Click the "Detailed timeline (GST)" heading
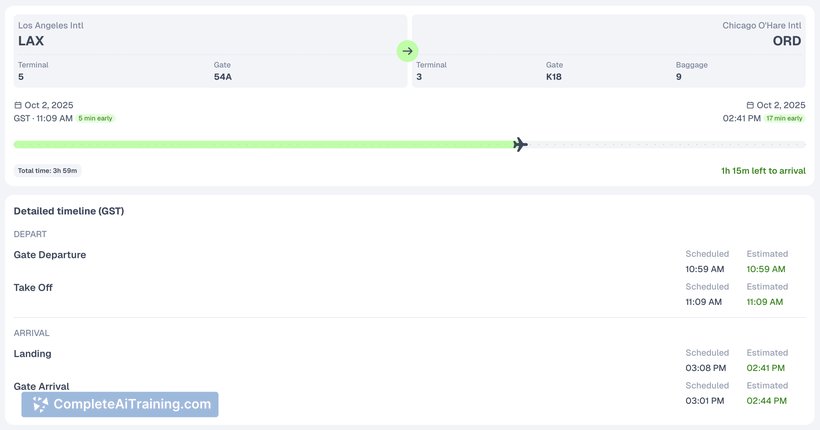This screenshot has width=820, height=430. point(69,211)
